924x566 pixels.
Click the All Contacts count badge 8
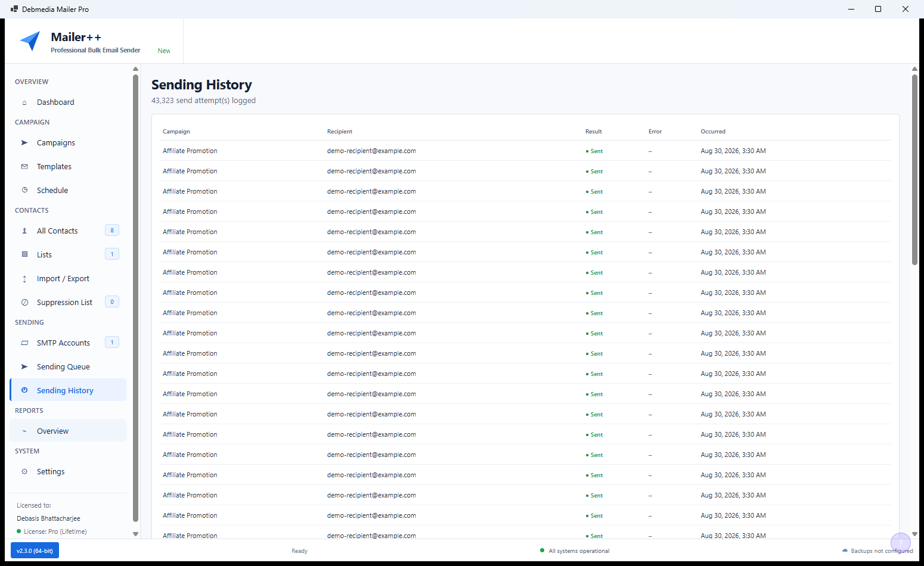[112, 231]
